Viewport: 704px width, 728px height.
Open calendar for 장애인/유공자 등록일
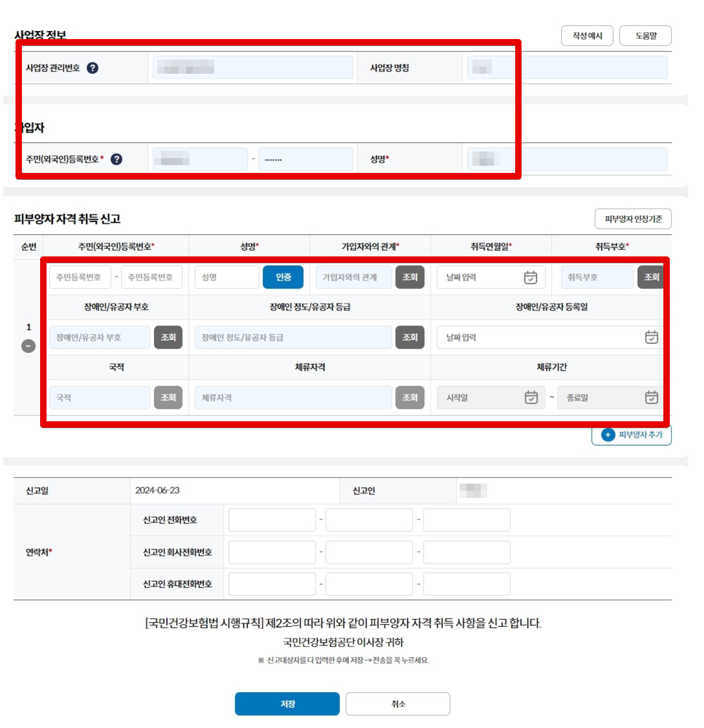pos(652,337)
